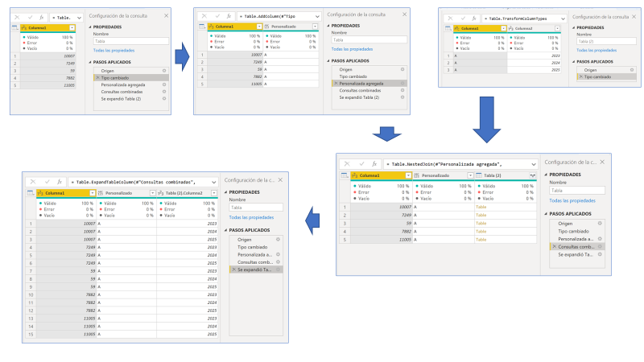Open the Tabla (2).Columna2 filter dropdown
644x362 pixels.
(214, 193)
